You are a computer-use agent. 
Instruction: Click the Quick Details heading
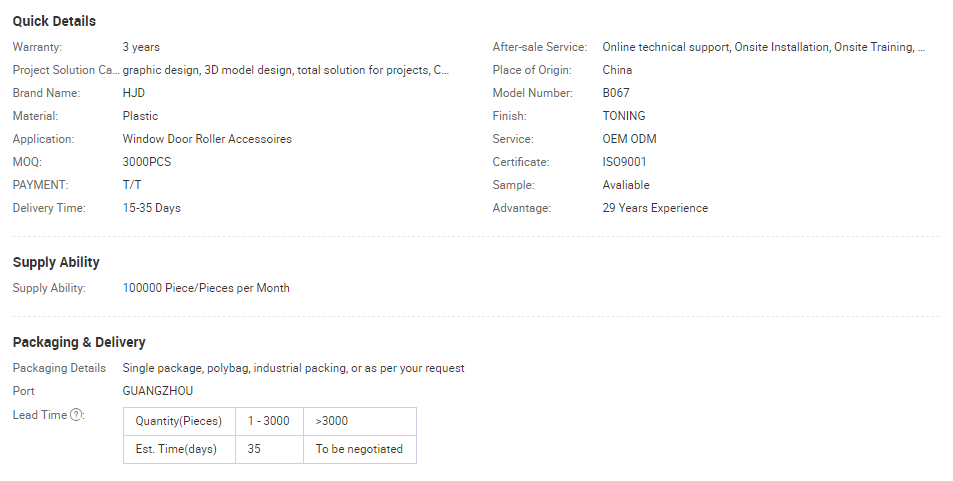54,21
